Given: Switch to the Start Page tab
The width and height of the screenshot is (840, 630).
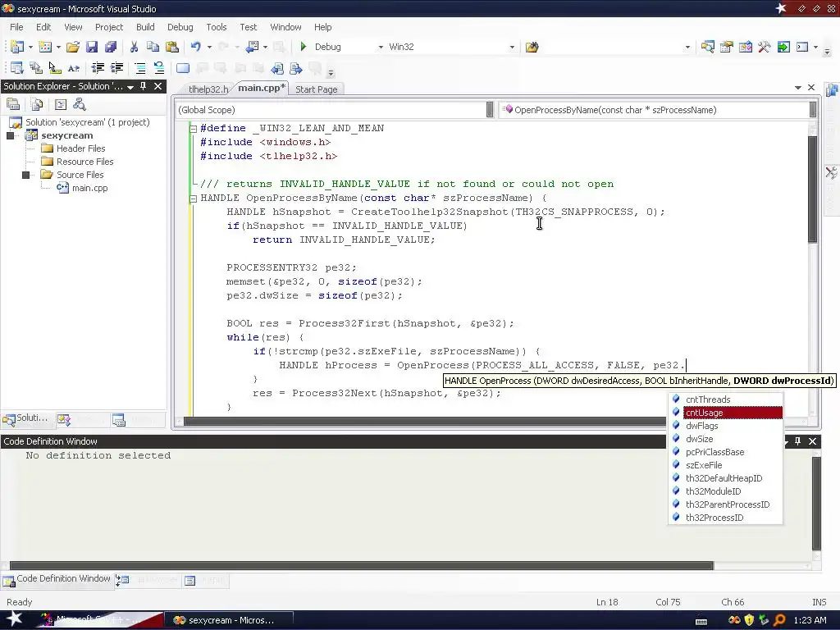Looking at the screenshot, I should (316, 89).
